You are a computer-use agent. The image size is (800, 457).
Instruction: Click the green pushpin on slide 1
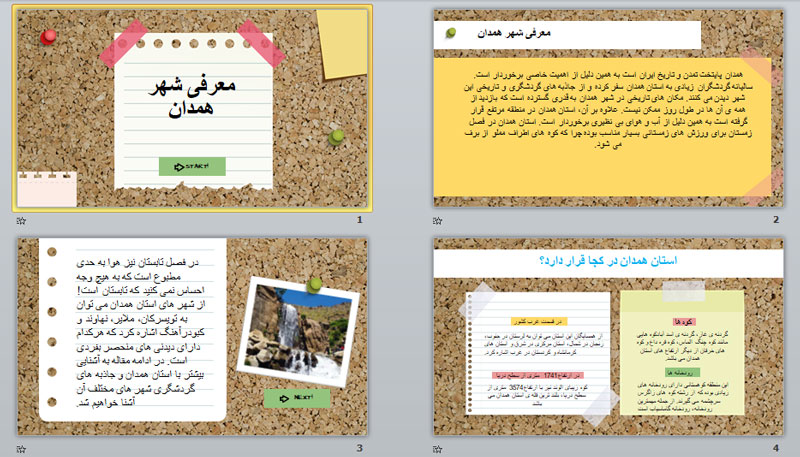[337, 135]
